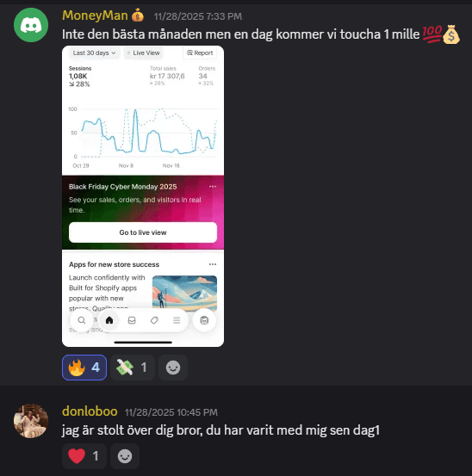The height and width of the screenshot is (476, 472).
Task: Select the Live View button
Action: (143, 53)
